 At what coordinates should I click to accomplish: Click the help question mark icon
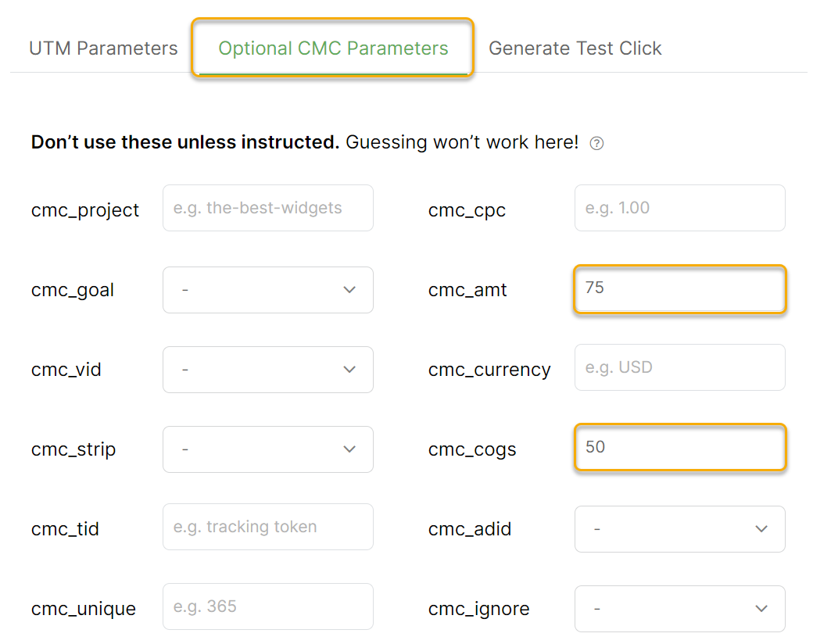point(596,143)
